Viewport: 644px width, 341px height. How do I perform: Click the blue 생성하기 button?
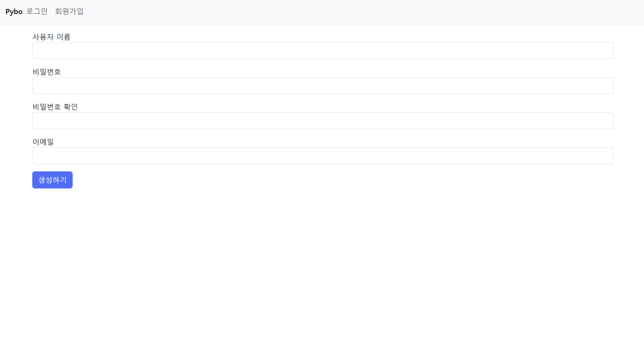click(x=52, y=180)
